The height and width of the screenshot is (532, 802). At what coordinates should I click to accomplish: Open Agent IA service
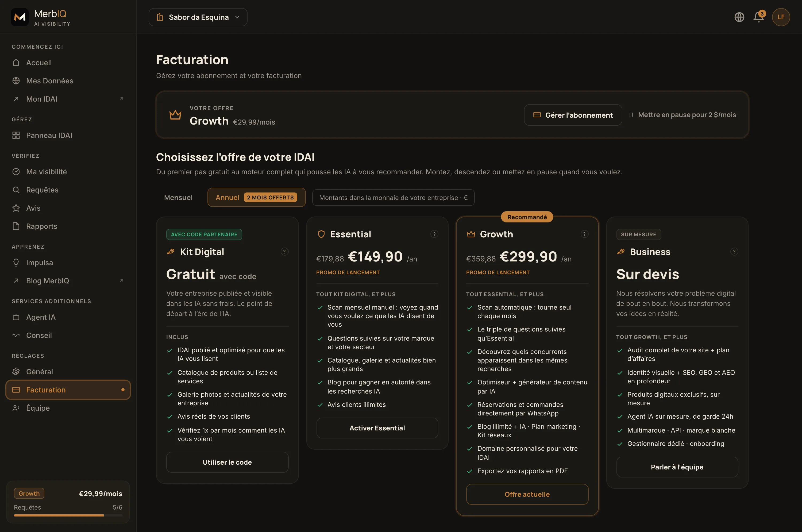(68, 317)
